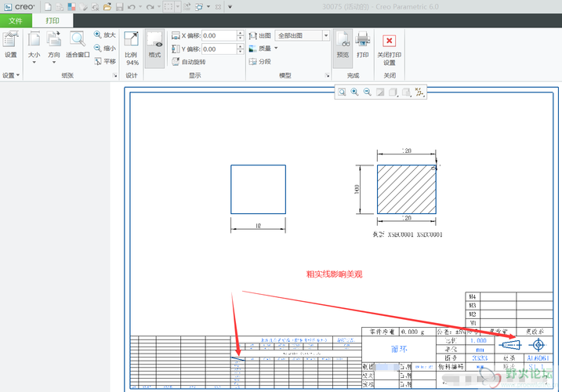Click the 分段 segment option
Image resolution: width=562 pixels, height=392 pixels.
[x=260, y=62]
